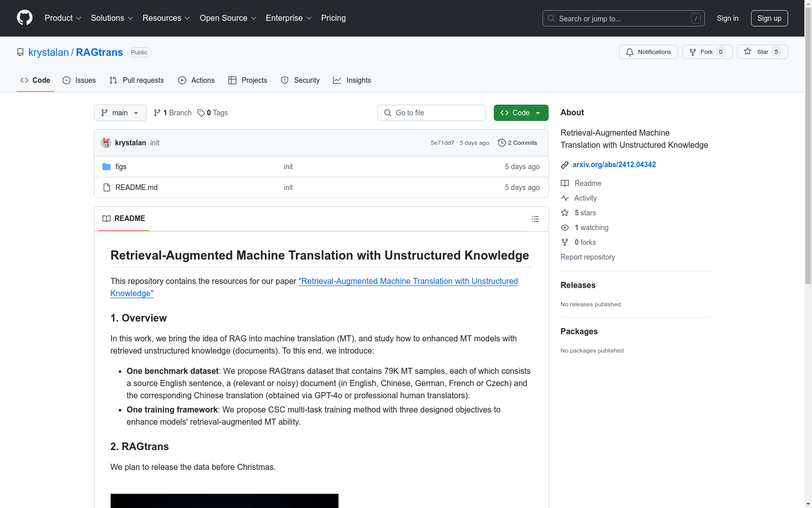This screenshot has width=812, height=508.
Task: Open the Projects tab
Action: (x=248, y=80)
